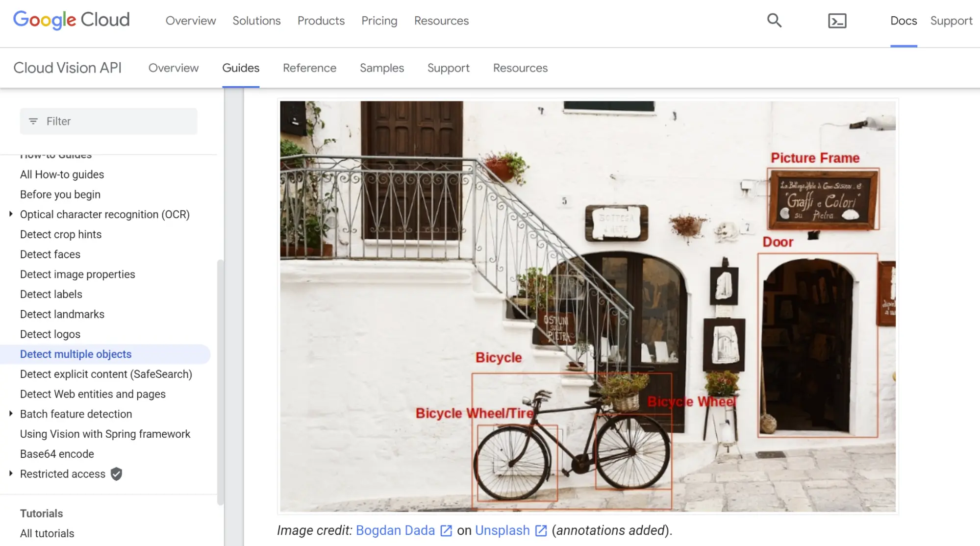Click the filter lines icon
Screen dimensions: 980x546
point(33,121)
